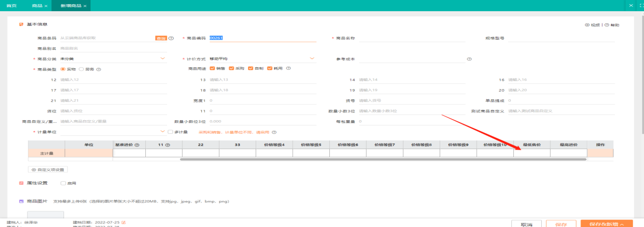644x227 pixels.
Task: Click the help icon beside 劳务 radio
Action: [x=99, y=69]
